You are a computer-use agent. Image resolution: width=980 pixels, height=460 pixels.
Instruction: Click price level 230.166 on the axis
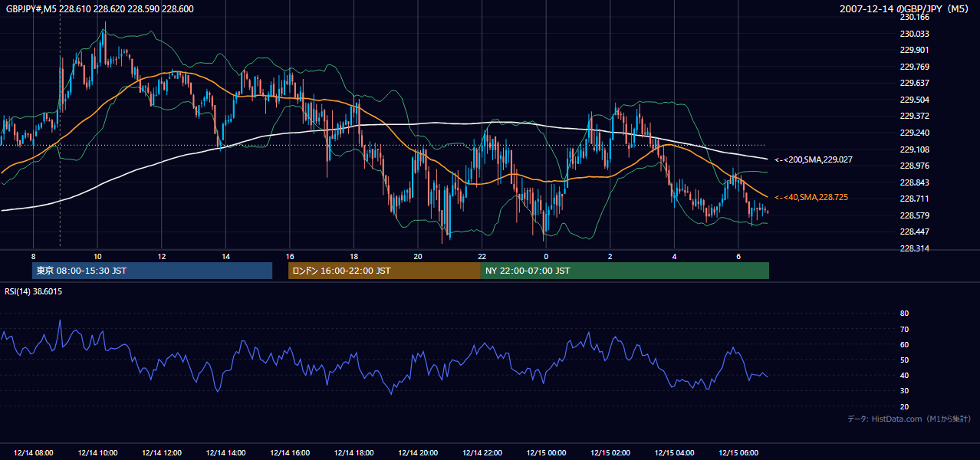tap(914, 17)
